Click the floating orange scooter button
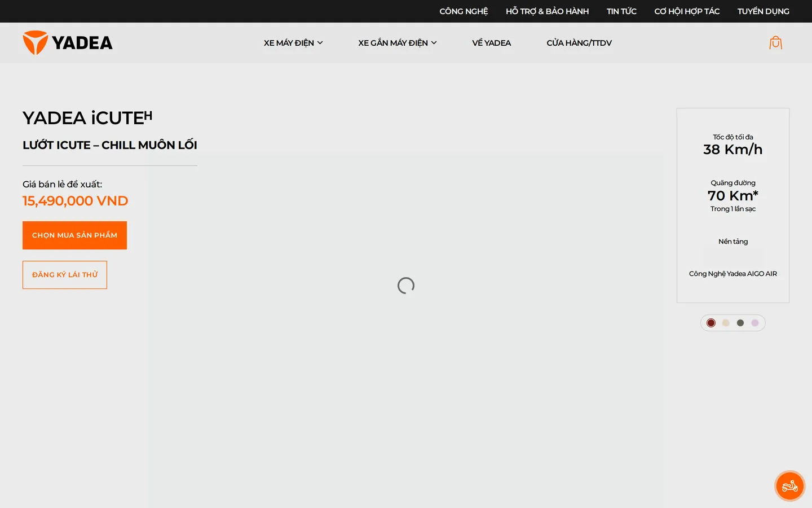 tap(789, 485)
